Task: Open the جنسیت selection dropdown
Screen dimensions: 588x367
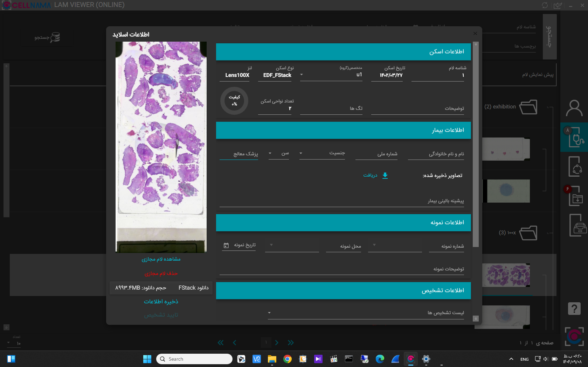Action: coord(301,153)
